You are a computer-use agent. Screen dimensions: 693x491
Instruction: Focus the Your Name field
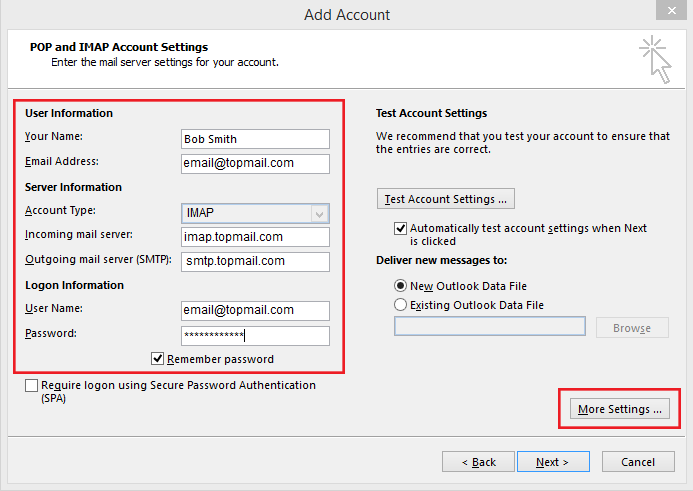(255, 139)
